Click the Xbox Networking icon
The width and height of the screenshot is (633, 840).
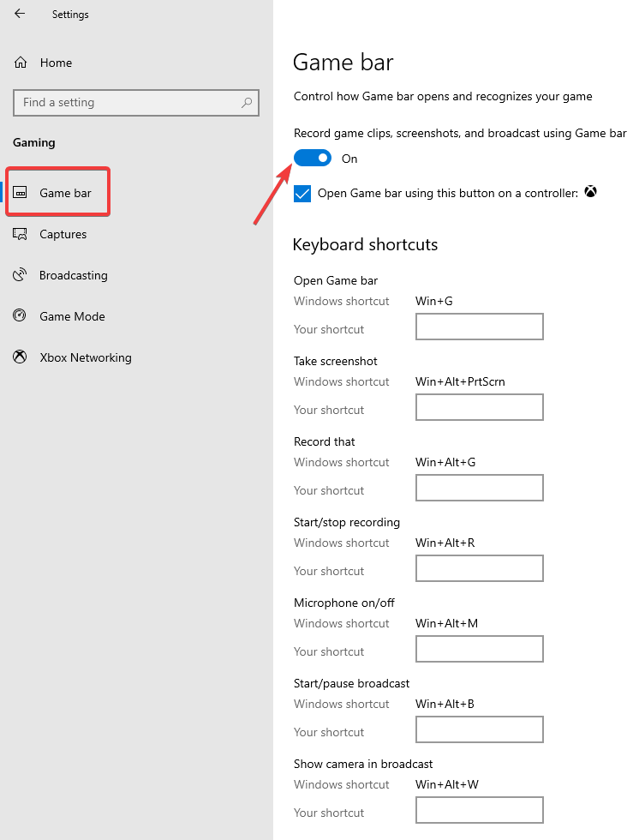pos(20,357)
